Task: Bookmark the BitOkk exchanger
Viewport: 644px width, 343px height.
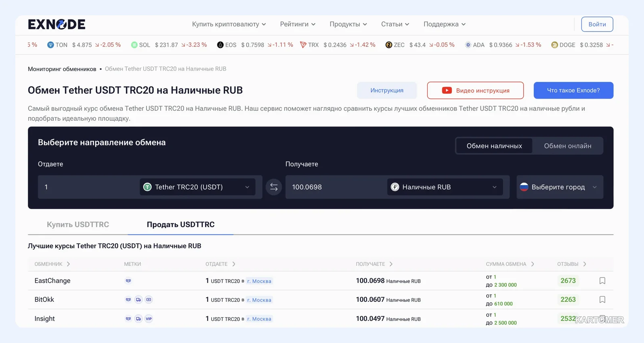Action: (x=602, y=300)
